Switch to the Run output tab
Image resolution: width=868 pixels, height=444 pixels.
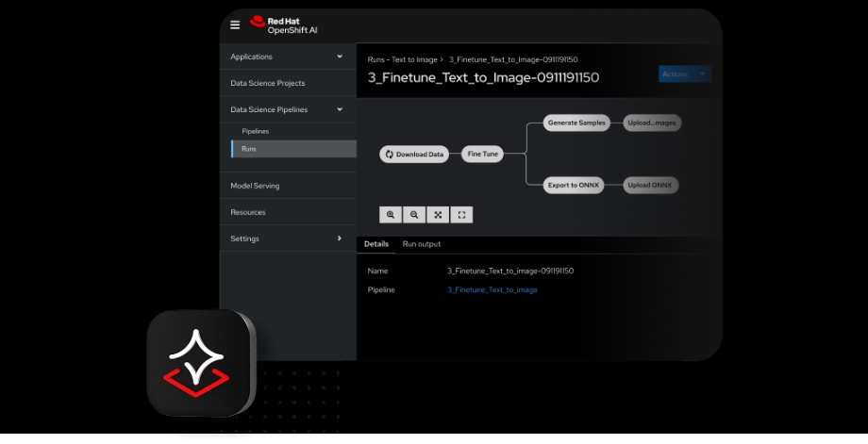(x=421, y=244)
